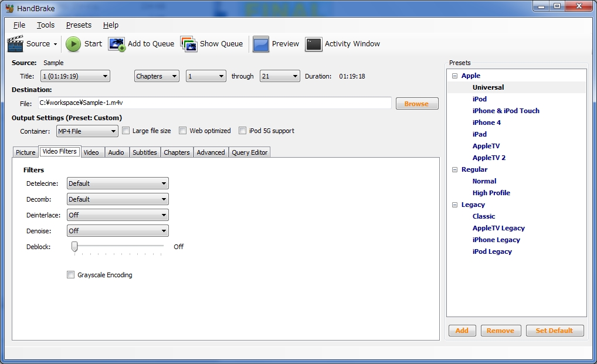Click the Deblock slider handle

(74, 247)
